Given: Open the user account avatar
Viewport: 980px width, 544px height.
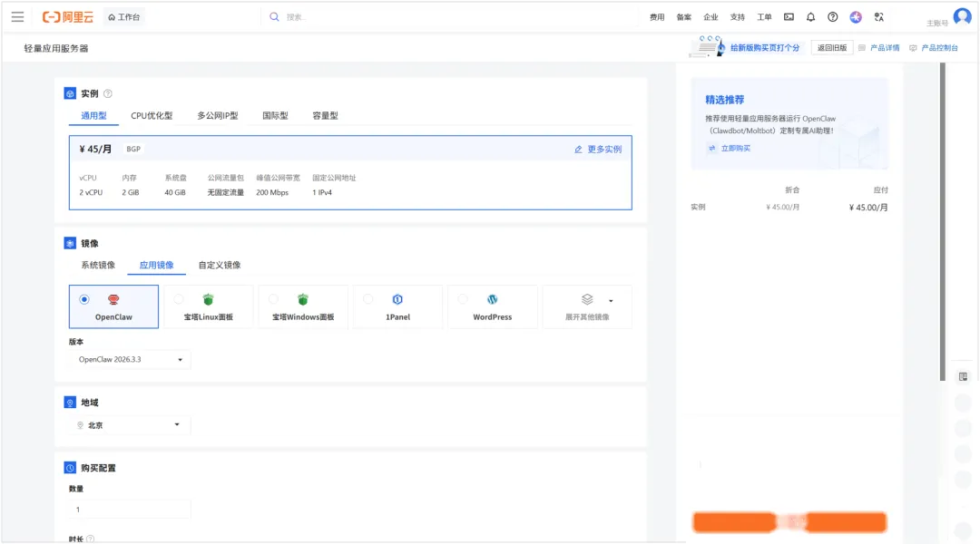Looking at the screenshot, I should click(962, 17).
